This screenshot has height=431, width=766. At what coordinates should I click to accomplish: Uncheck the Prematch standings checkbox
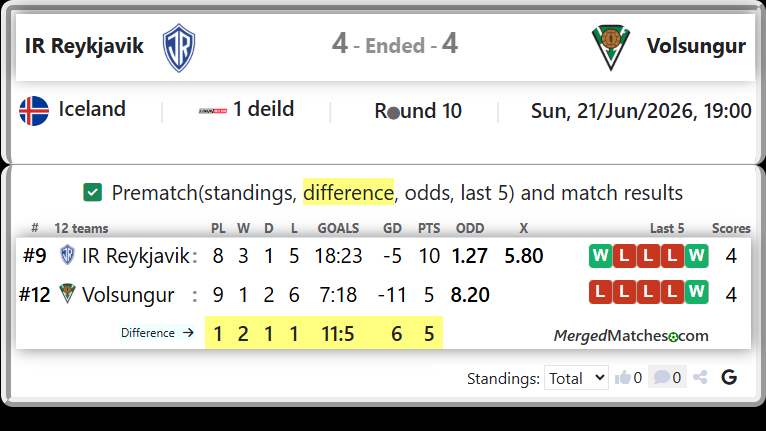[92, 192]
